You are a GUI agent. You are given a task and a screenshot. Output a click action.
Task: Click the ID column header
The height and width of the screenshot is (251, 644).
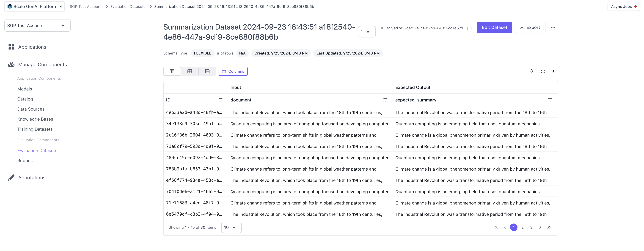(x=168, y=100)
